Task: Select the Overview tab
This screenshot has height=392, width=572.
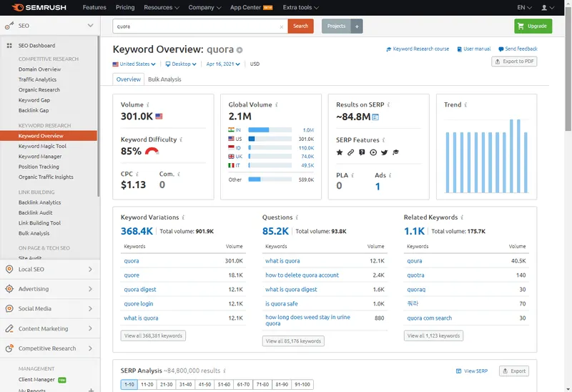Action: pos(129,79)
